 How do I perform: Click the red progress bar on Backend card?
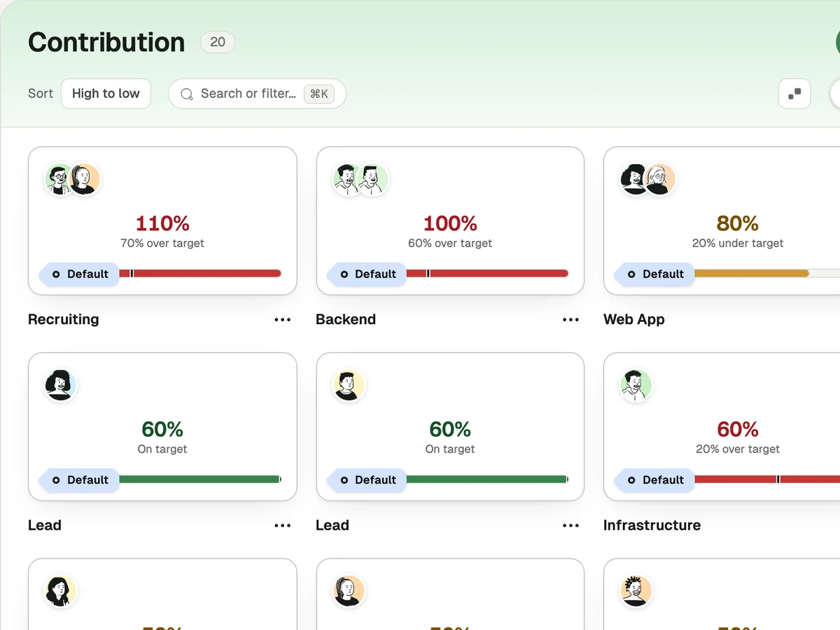coord(487,274)
